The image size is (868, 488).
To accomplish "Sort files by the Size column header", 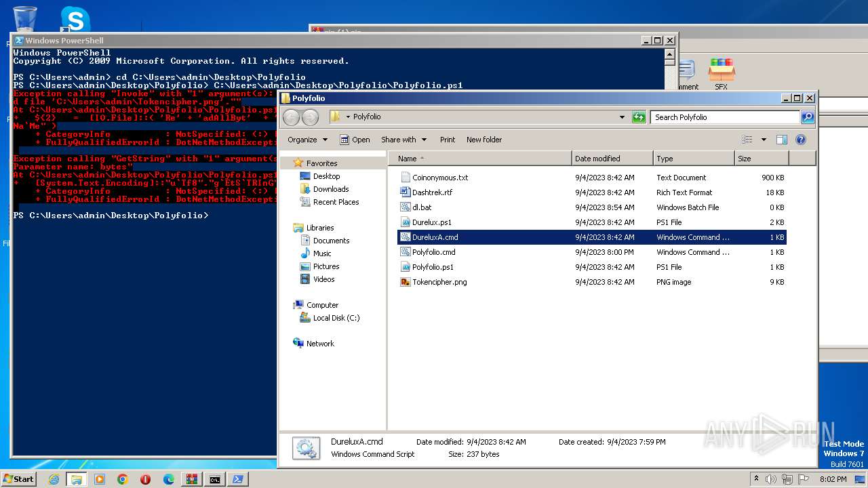I will click(762, 159).
